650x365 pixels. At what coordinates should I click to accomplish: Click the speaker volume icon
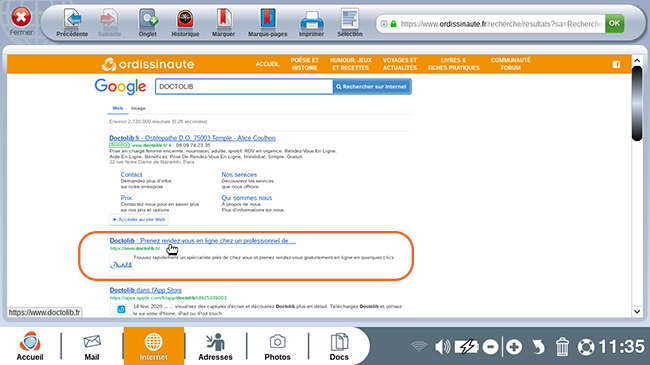click(x=442, y=346)
